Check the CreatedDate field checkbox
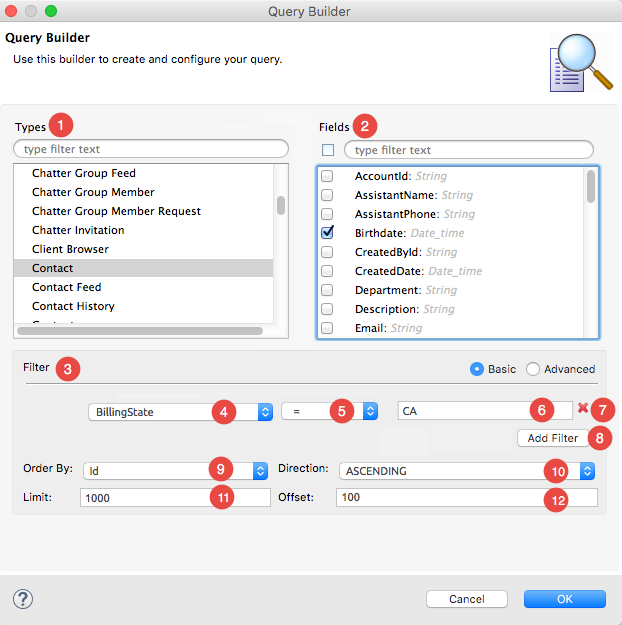622x625 pixels. click(x=327, y=271)
